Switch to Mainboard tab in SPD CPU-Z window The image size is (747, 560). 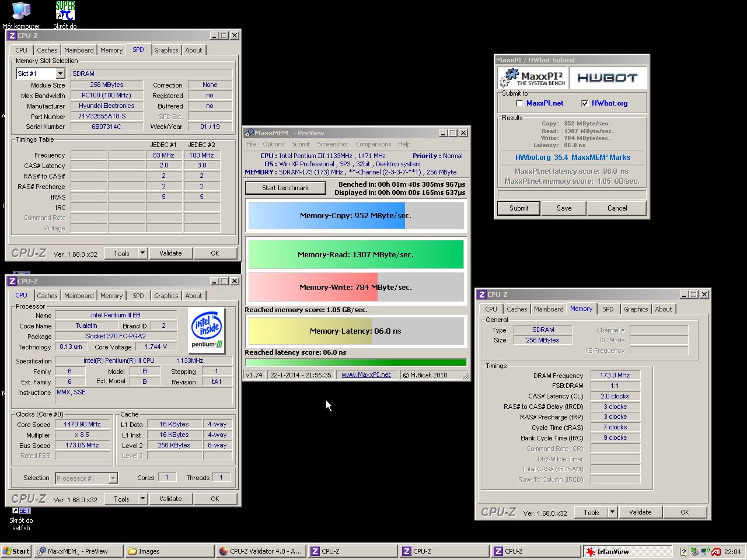point(79,50)
